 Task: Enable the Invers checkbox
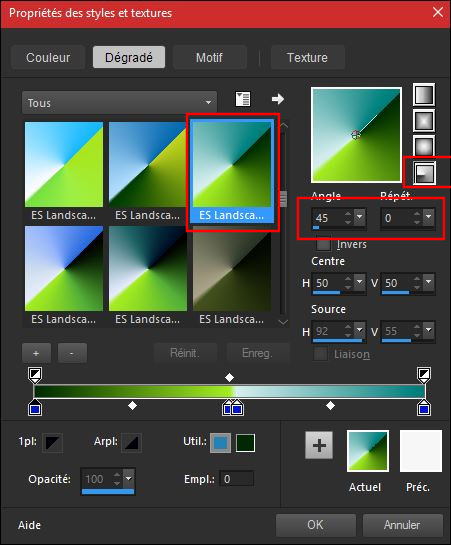point(323,244)
